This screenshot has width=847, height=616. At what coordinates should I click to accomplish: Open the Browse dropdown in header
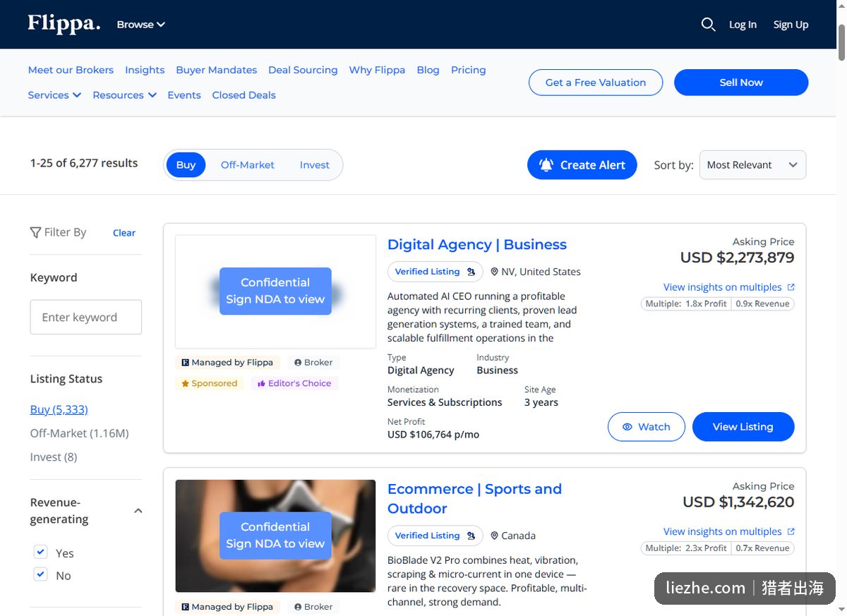(140, 25)
